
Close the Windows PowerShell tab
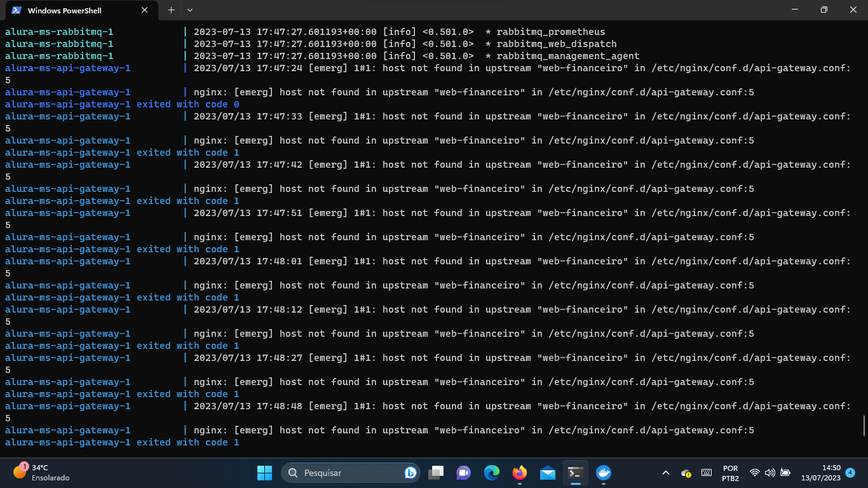[145, 10]
